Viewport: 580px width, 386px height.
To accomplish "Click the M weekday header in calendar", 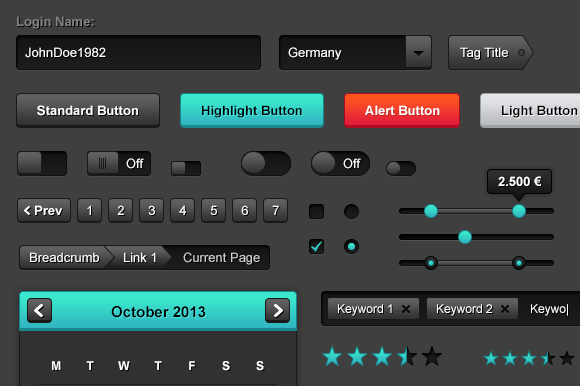I will [x=56, y=366].
